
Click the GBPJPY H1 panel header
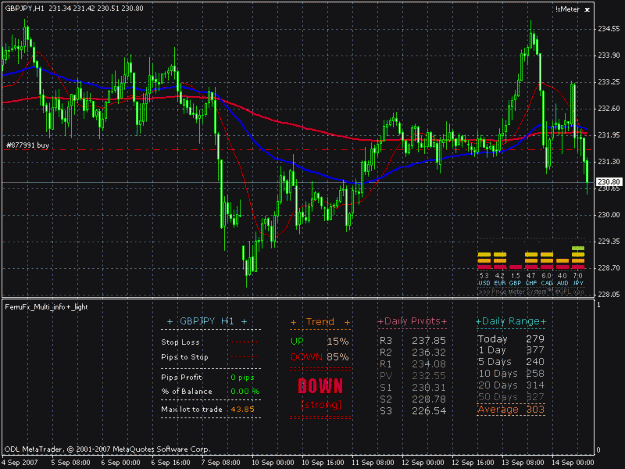pos(207,321)
